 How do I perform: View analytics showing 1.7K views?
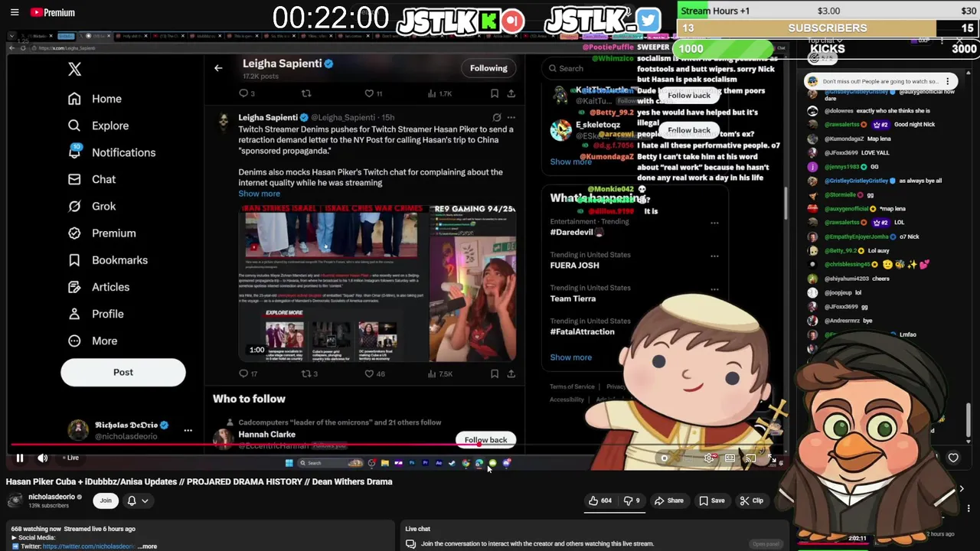pos(439,93)
